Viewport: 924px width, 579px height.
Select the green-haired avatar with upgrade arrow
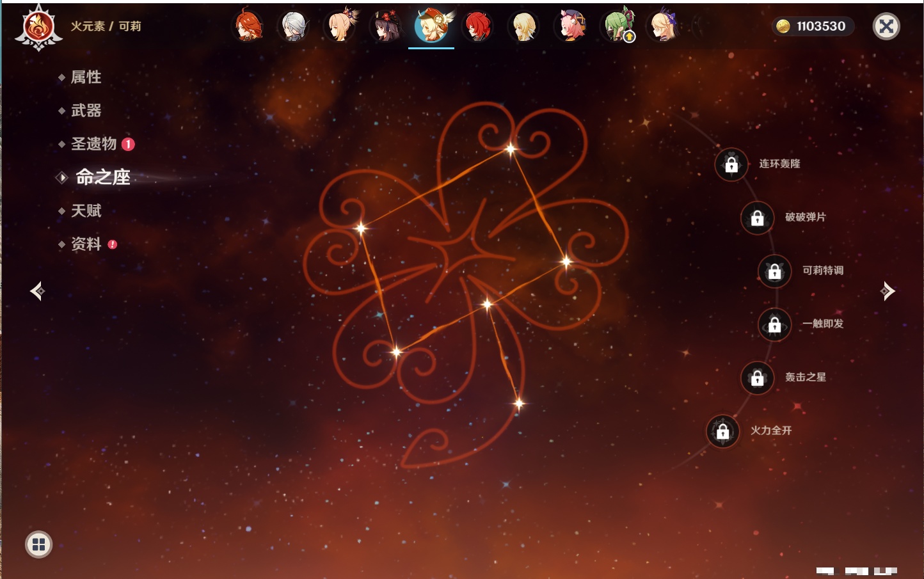(x=617, y=26)
